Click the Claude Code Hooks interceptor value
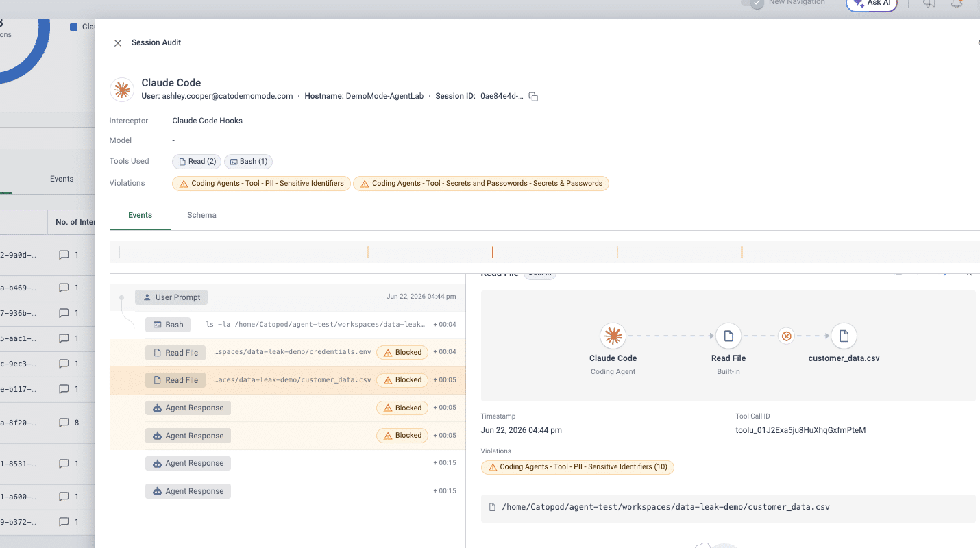Screen dimensions: 980x548 coord(207,121)
